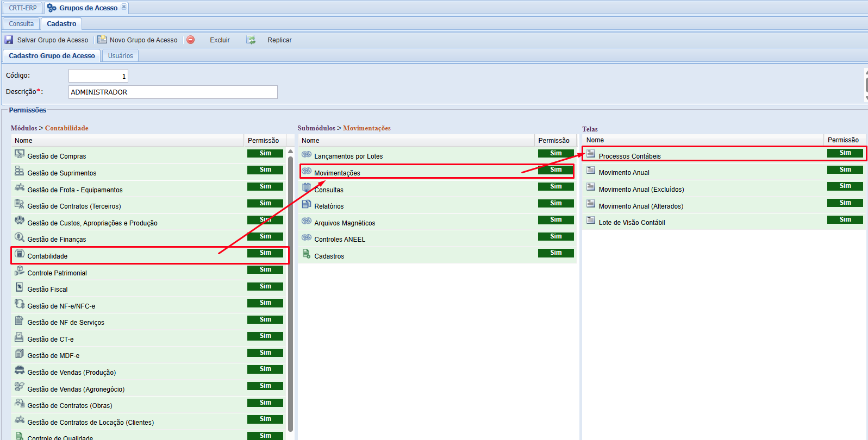Image resolution: width=868 pixels, height=440 pixels.
Task: Toggle Sim permission for Controles ANEEL
Action: tap(555, 236)
